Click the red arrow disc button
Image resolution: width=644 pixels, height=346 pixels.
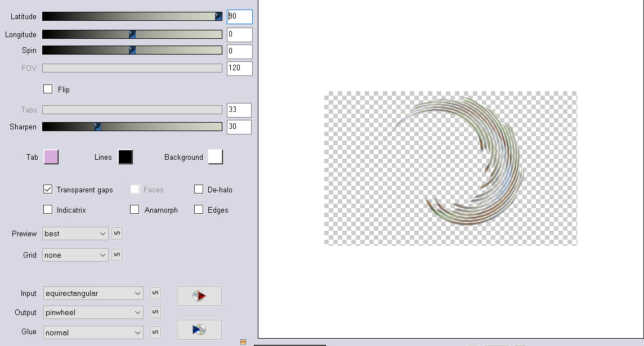tap(199, 296)
